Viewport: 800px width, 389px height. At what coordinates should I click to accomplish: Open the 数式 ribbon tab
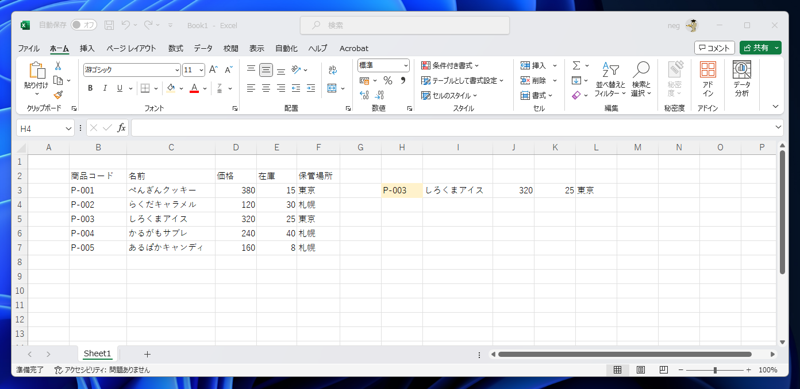[176, 48]
